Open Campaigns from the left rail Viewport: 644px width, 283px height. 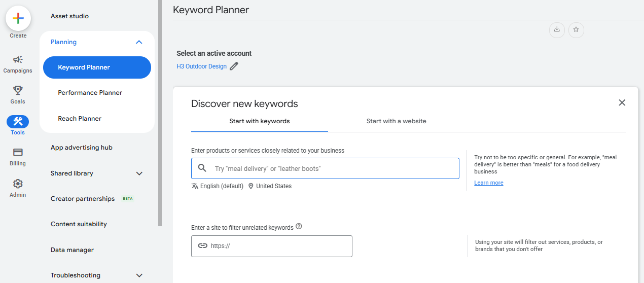pos(18,64)
